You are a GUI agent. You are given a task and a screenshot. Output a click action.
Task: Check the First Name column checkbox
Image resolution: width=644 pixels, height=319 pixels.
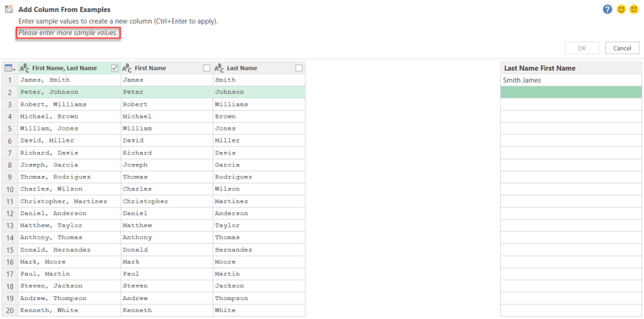pos(206,68)
